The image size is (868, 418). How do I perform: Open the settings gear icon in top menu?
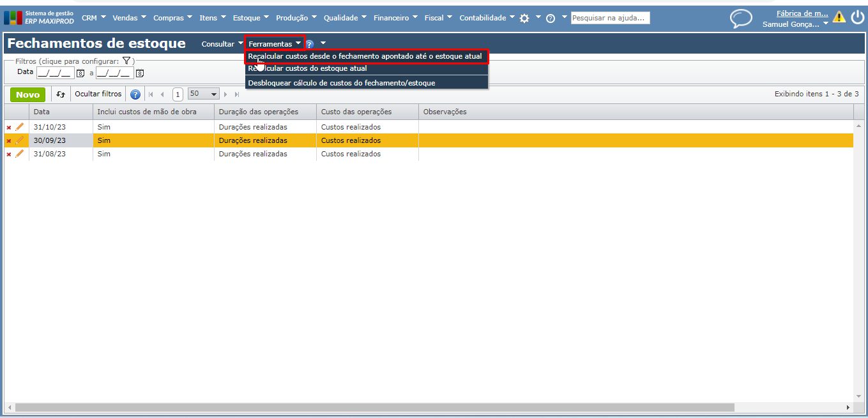click(524, 19)
